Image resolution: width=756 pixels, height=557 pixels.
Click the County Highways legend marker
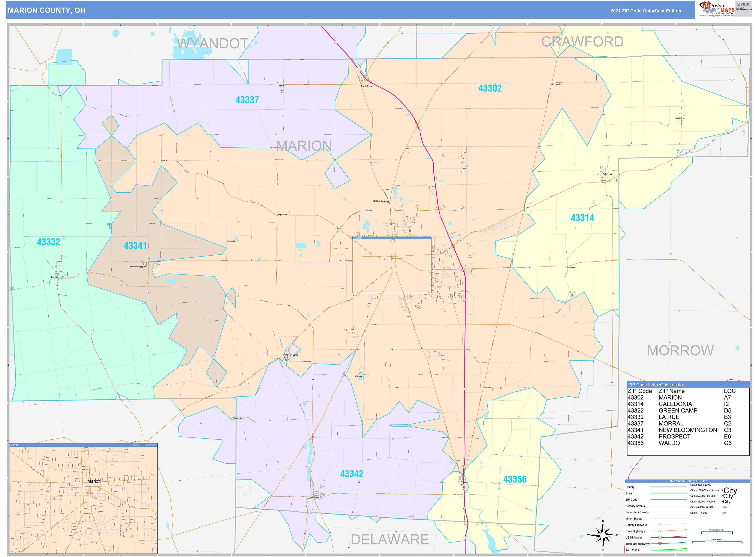click(x=660, y=525)
